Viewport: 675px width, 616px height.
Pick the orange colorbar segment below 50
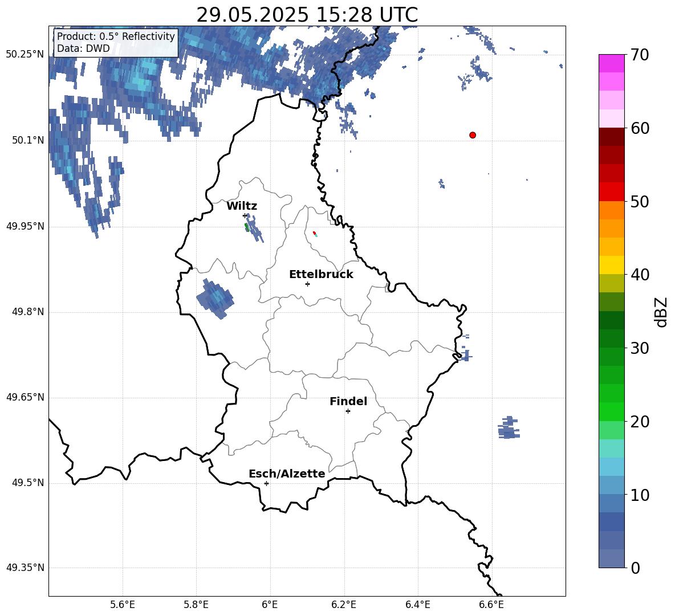[x=612, y=210]
